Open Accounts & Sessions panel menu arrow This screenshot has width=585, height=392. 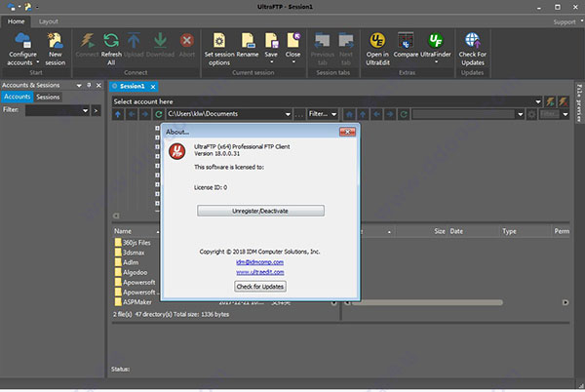(79, 86)
